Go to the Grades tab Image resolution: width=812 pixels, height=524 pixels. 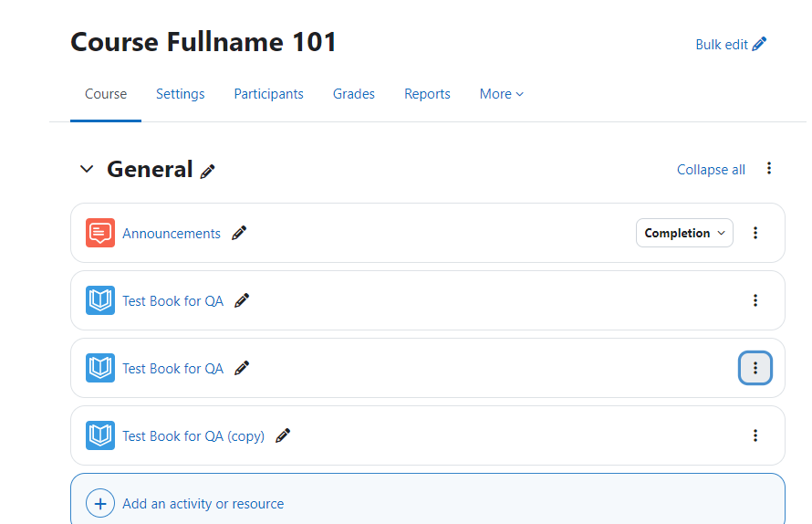[354, 94]
